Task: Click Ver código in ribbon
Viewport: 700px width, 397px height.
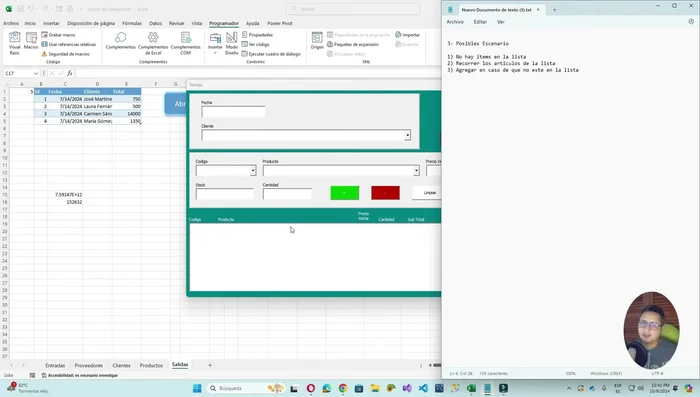Action: 255,44
